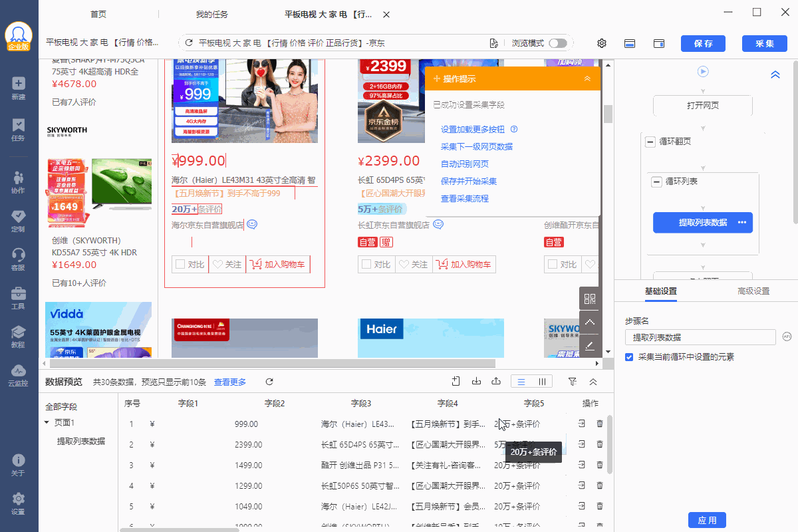Click the QR code icon on the webpage

coord(590,298)
